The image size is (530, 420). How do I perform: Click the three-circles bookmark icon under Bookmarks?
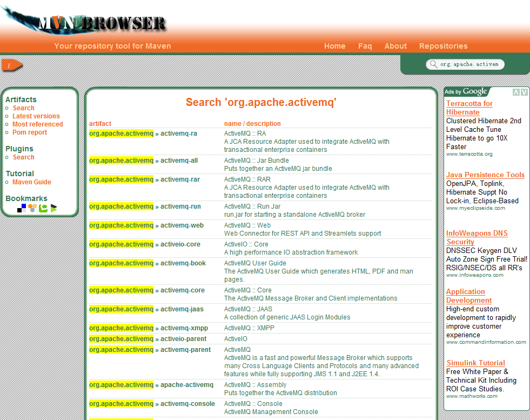32,208
